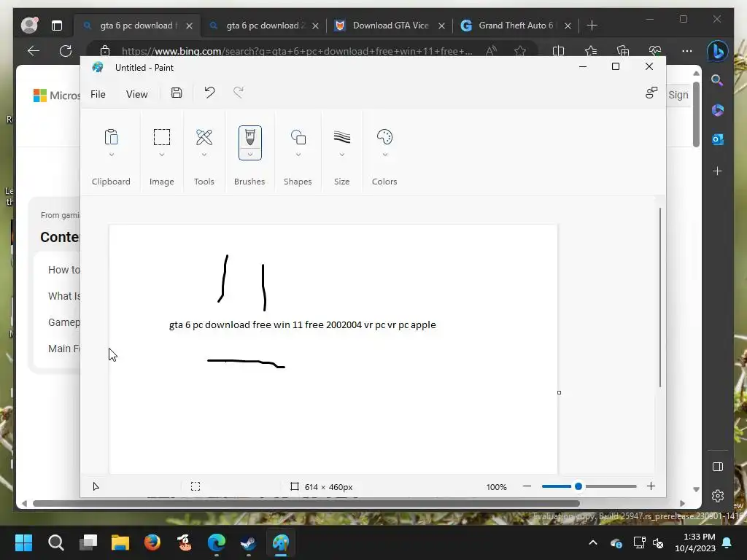
Task: Open Edge settings and more menu
Action: [687, 51]
